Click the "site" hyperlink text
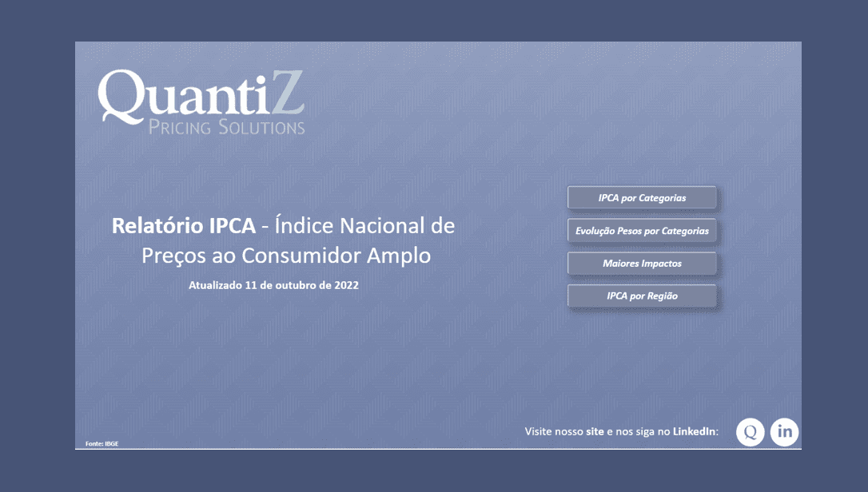Viewport: 868px width, 492px height. tap(593, 430)
